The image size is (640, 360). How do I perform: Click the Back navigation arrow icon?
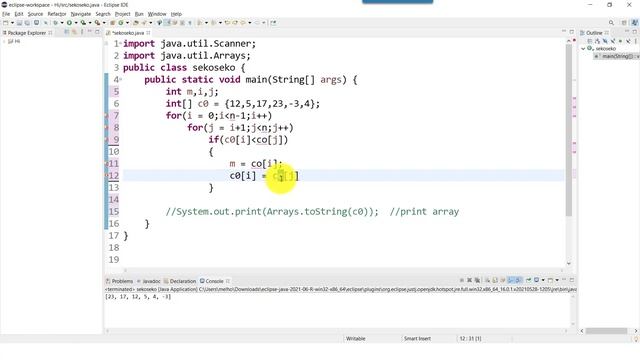[x=243, y=23]
